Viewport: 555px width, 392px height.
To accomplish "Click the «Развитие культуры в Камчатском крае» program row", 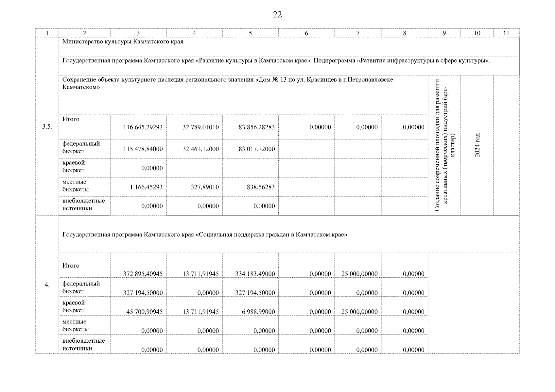I will [276, 61].
